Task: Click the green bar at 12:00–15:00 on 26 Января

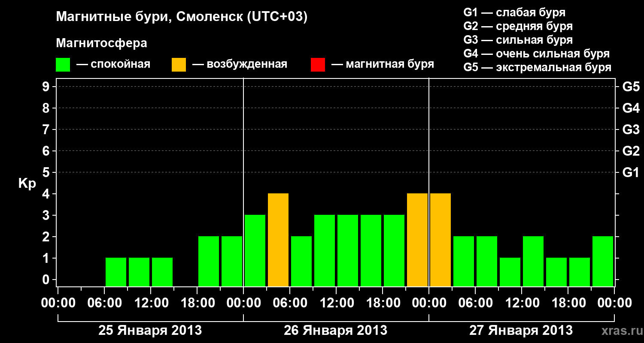Action: [348, 251]
